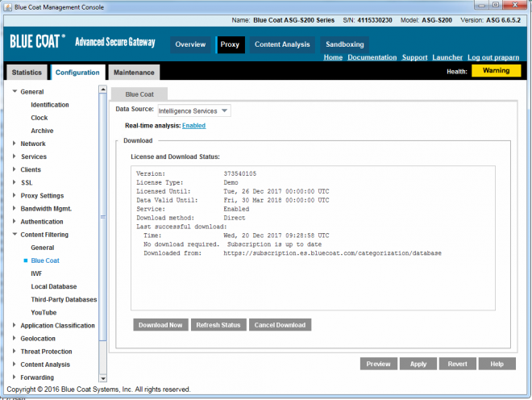Open Local Database in the tree

(54, 286)
